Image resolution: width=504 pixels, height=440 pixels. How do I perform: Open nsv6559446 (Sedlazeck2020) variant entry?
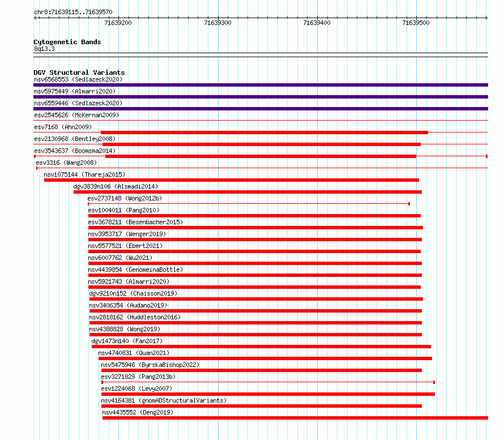click(78, 103)
